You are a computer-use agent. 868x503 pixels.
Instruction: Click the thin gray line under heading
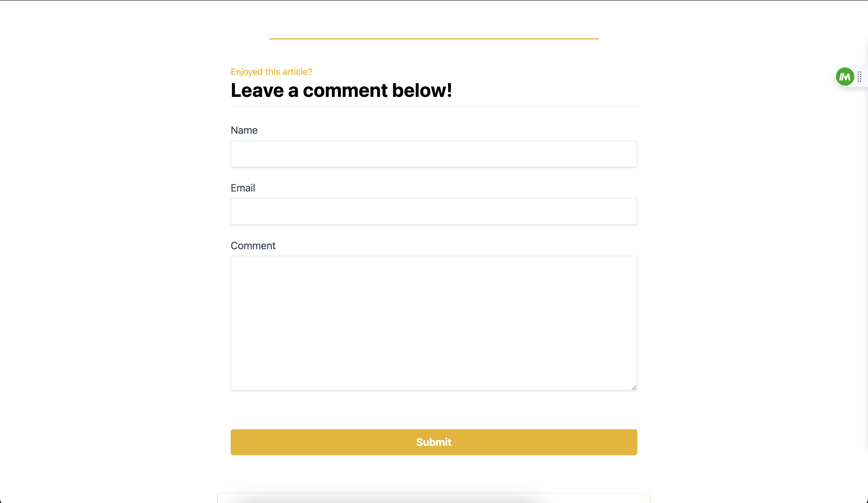coord(434,107)
